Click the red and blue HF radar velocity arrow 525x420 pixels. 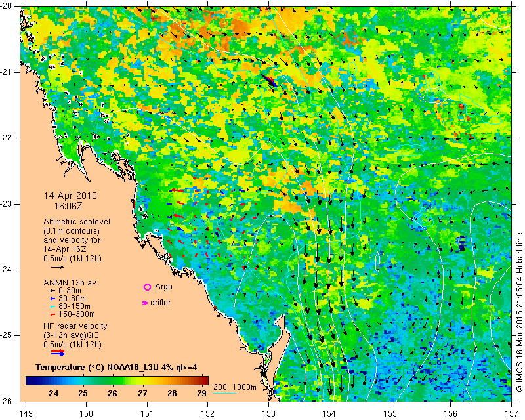click(58, 352)
